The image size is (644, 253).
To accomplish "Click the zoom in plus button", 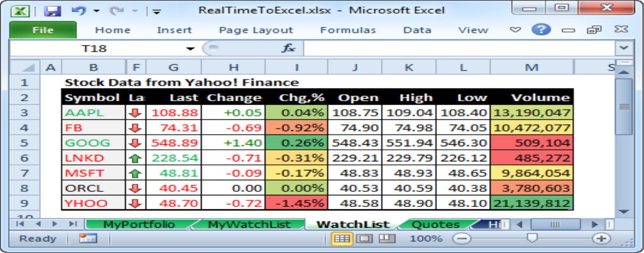I will [x=601, y=238].
